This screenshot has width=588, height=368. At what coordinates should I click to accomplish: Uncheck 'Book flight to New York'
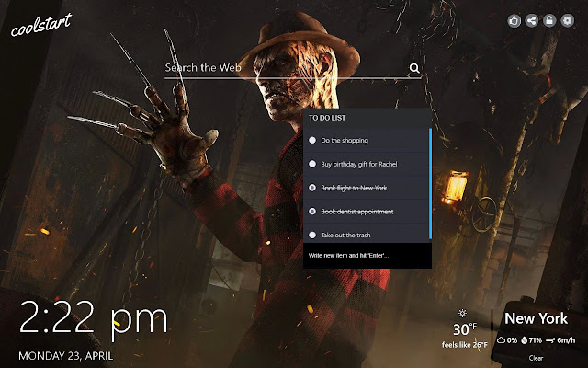pyautogui.click(x=312, y=188)
